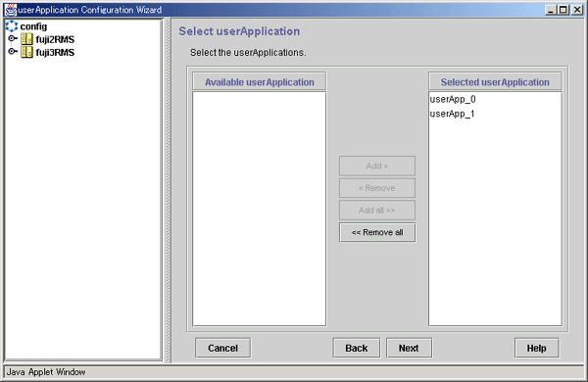
Task: Click the split pane divider between tree and wizard
Action: pos(168,190)
